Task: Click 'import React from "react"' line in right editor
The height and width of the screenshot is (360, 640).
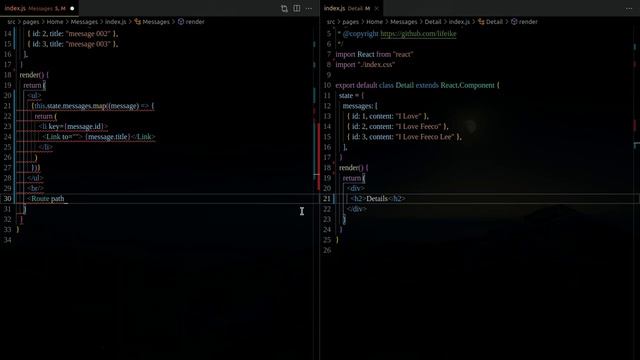Action: click(374, 54)
